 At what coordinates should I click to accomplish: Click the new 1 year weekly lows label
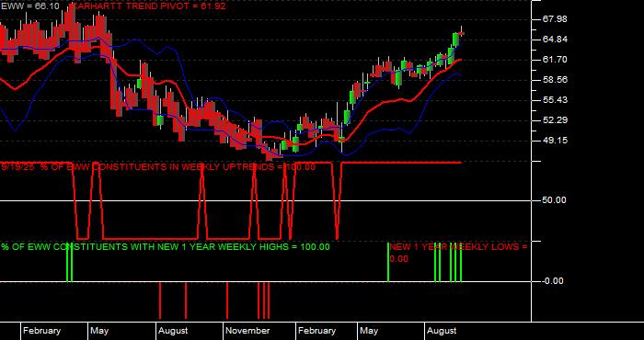[x=458, y=253]
